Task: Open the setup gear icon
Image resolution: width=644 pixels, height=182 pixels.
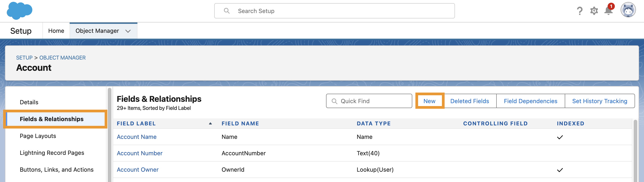Action: pos(594,11)
